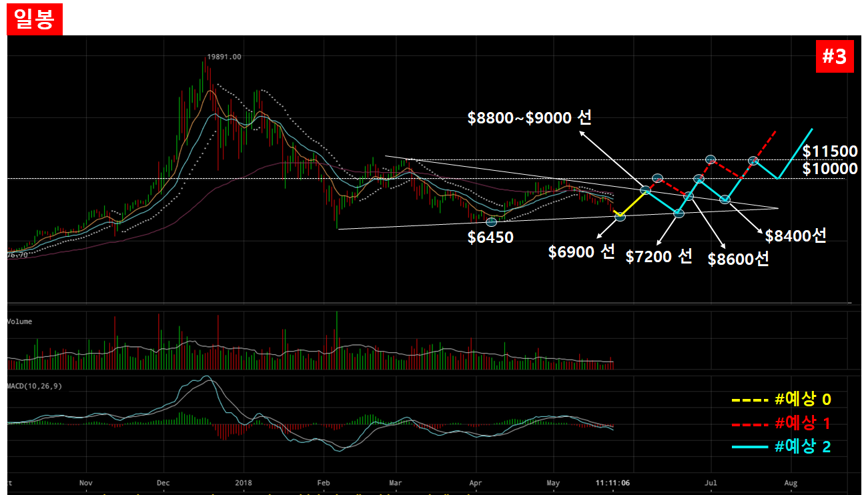Screen dimensions: 868x495
Task: Click the Jul label on time axis
Action: pyautogui.click(x=711, y=482)
